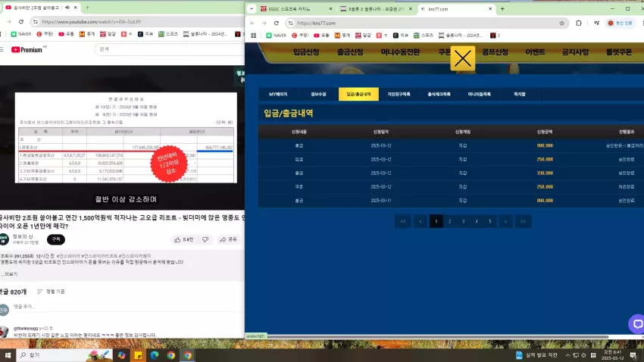Open the Windows Start menu
This screenshot has height=362, width=644.
click(x=8, y=355)
